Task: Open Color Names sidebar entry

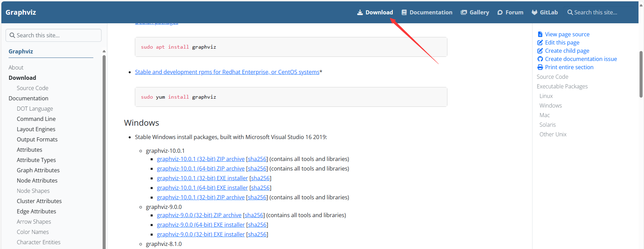Action: 33,232
